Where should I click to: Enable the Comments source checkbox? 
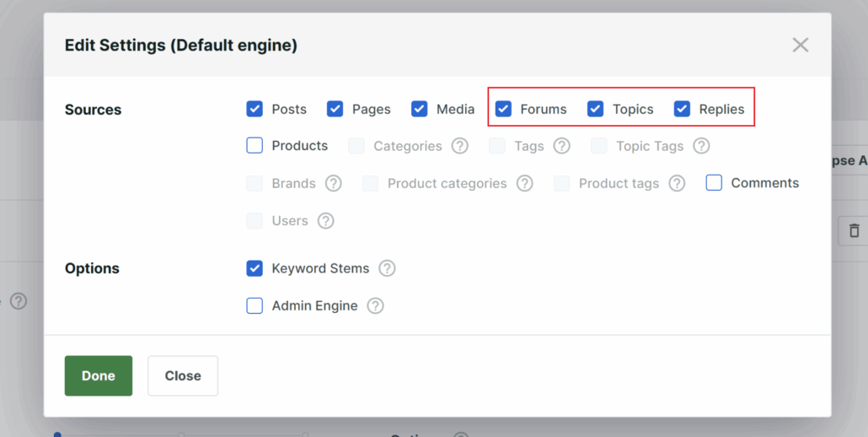pos(714,183)
